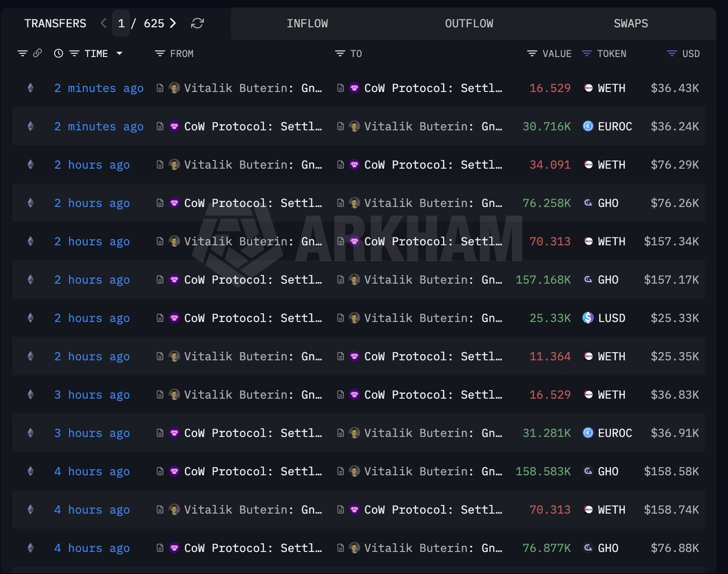This screenshot has height=574, width=728.
Task: Open the FROM column filter
Action: (x=160, y=53)
